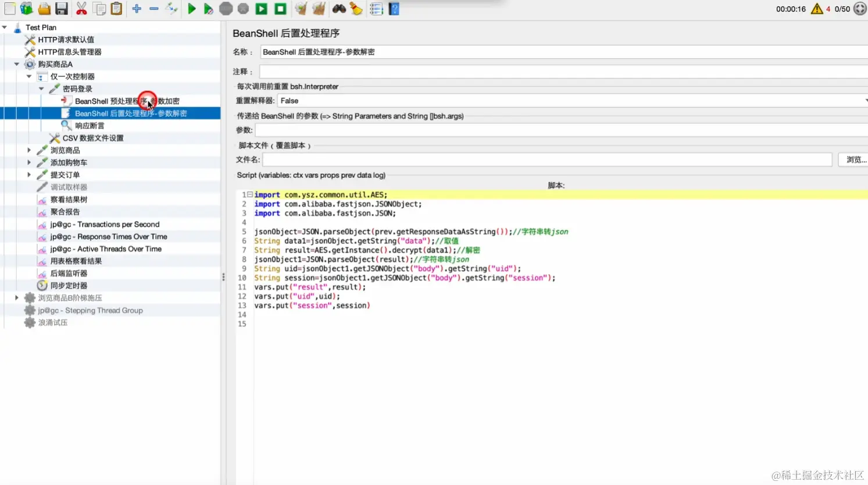Viewport: 868px width, 485px height.
Task: Open search using binoculars icon
Action: (x=339, y=9)
